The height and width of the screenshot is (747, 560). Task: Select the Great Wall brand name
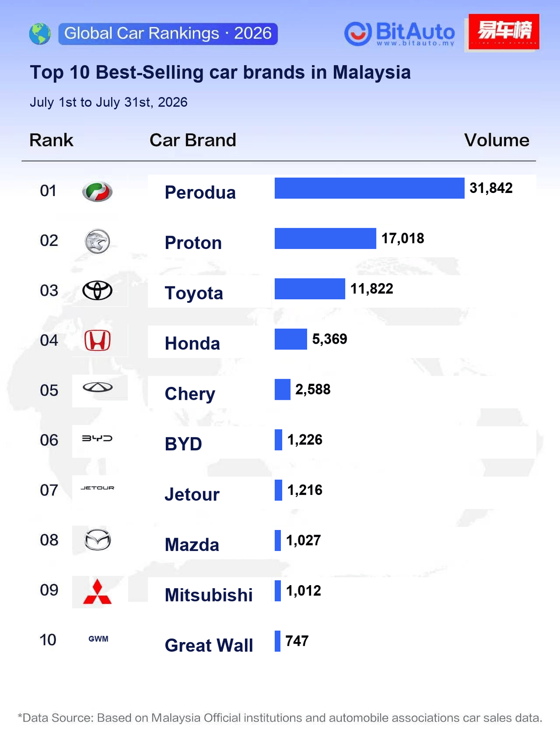click(x=209, y=645)
